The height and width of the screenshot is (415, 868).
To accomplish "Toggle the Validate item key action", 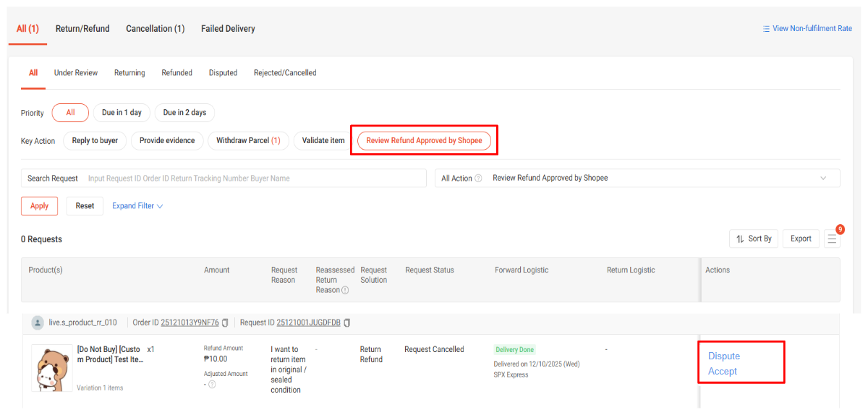I will point(323,140).
